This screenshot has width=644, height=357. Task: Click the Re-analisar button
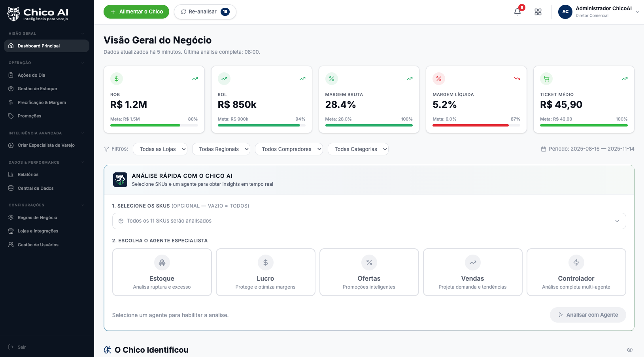pyautogui.click(x=205, y=12)
